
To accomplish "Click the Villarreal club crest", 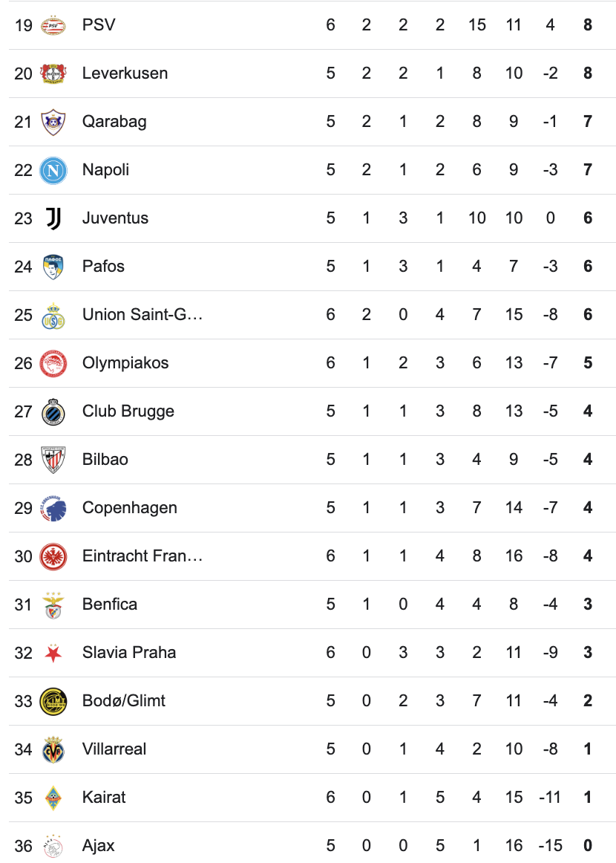I will pyautogui.click(x=53, y=749).
